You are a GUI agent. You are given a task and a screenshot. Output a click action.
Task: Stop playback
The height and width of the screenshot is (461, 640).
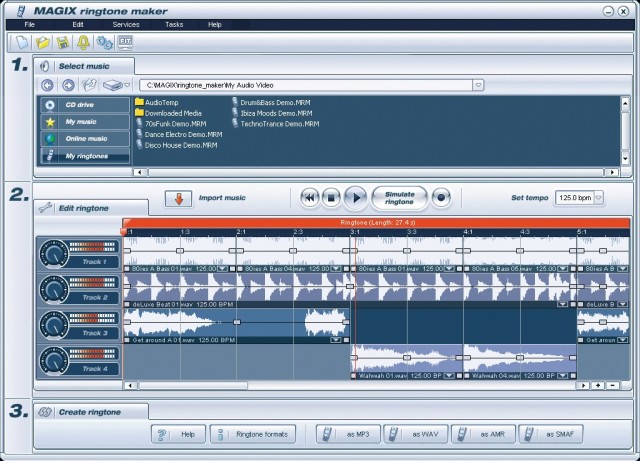[x=331, y=198]
